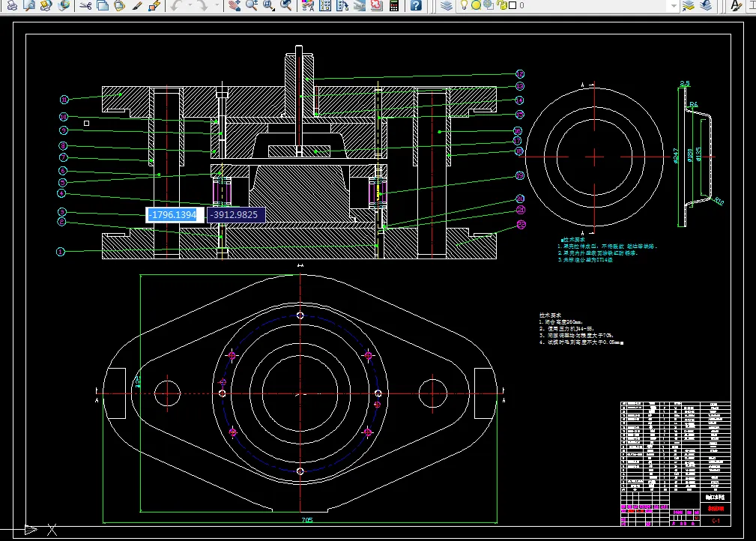
Task: Click the Paste clipboard icon
Action: pos(120,5)
